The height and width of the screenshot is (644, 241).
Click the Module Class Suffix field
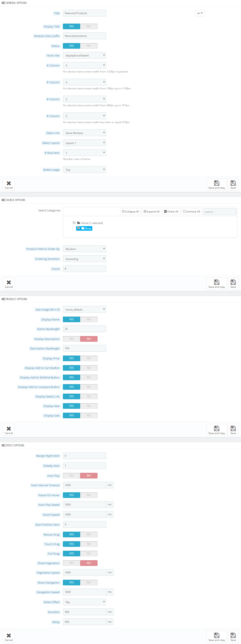pos(84,36)
